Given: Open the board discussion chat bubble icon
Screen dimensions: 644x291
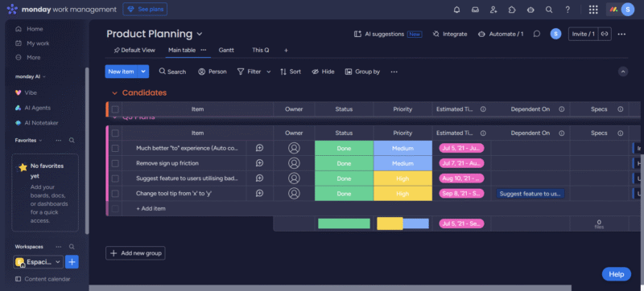Looking at the screenshot, I should click(537, 34).
